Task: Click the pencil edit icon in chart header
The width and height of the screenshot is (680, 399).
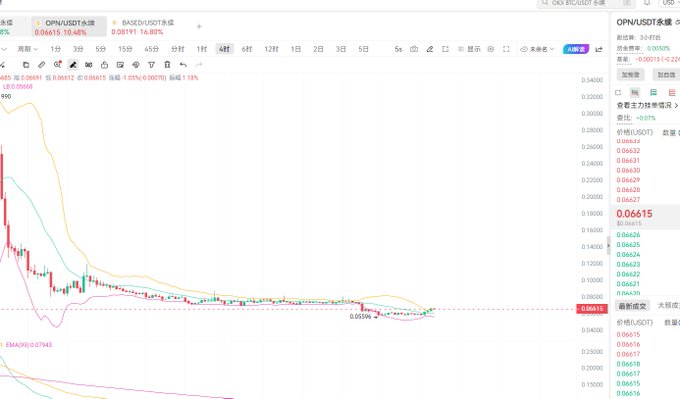Action: [x=430, y=49]
